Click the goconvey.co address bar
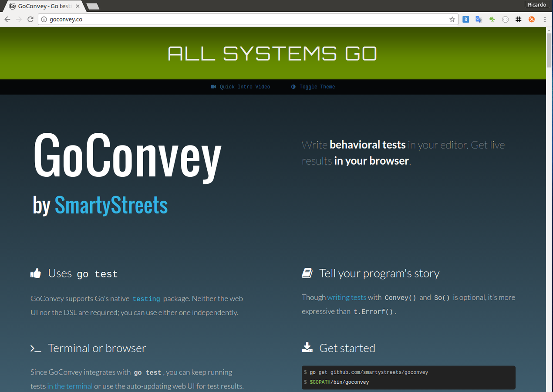This screenshot has height=392, width=553. [248, 19]
